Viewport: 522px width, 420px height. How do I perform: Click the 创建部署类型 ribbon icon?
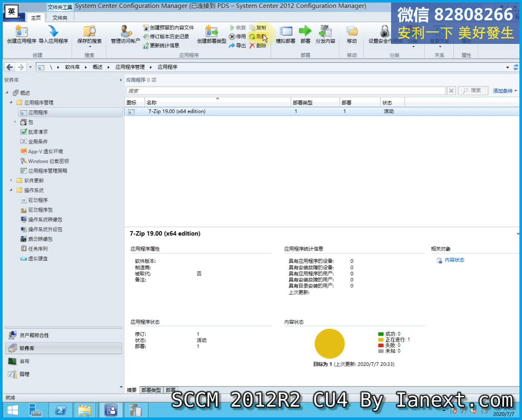pos(211,34)
